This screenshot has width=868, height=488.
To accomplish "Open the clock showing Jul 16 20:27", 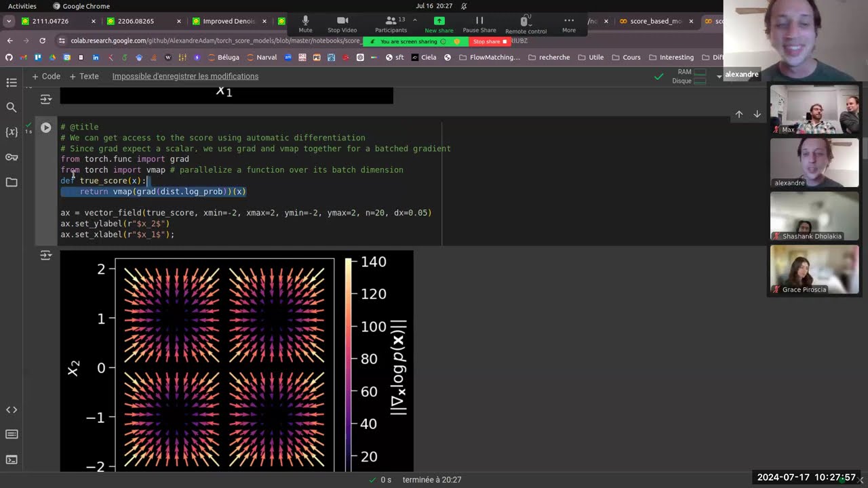I will coord(434,6).
